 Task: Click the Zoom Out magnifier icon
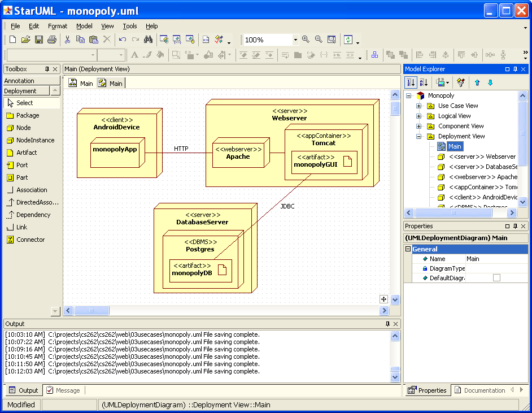(319, 40)
